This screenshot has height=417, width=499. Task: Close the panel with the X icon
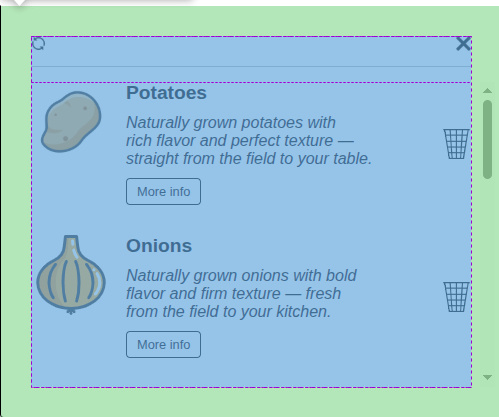(x=463, y=44)
